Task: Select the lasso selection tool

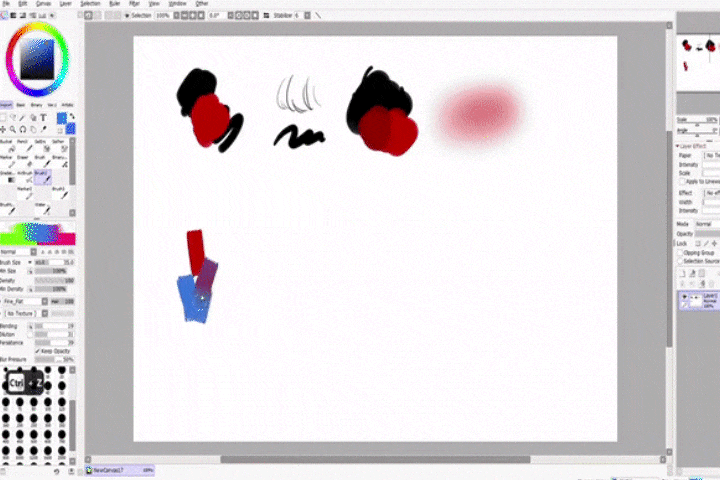Action: point(13,118)
